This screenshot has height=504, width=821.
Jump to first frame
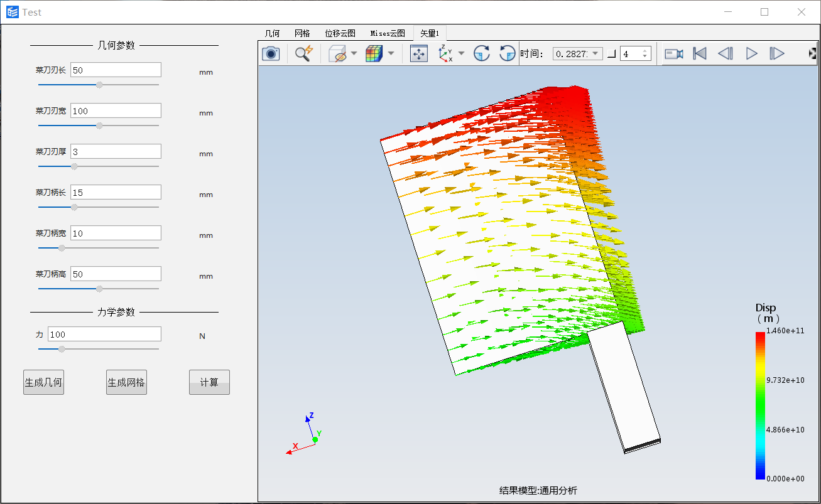700,53
